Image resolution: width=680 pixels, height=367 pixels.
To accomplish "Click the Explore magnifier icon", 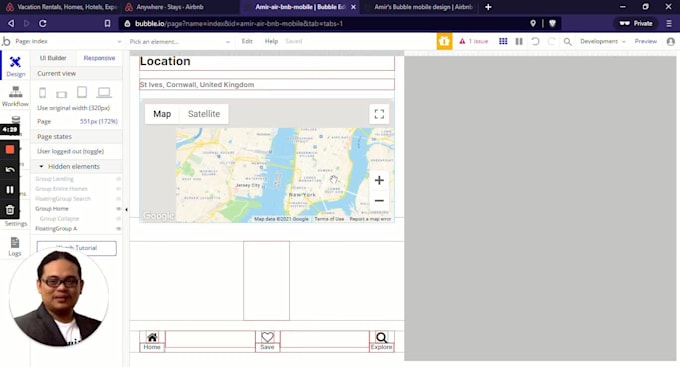I will tap(381, 337).
